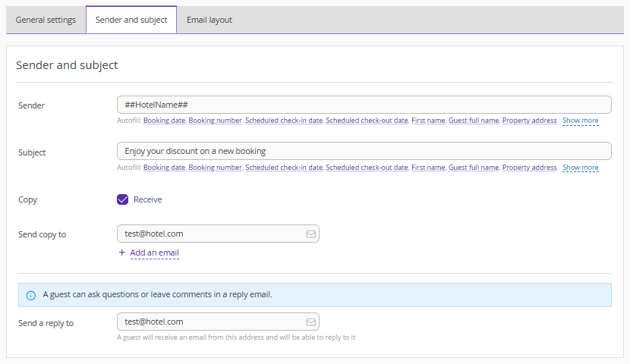This screenshot has width=630, height=364.
Task: Insert Guest full name autofill under Subject
Action: [474, 168]
